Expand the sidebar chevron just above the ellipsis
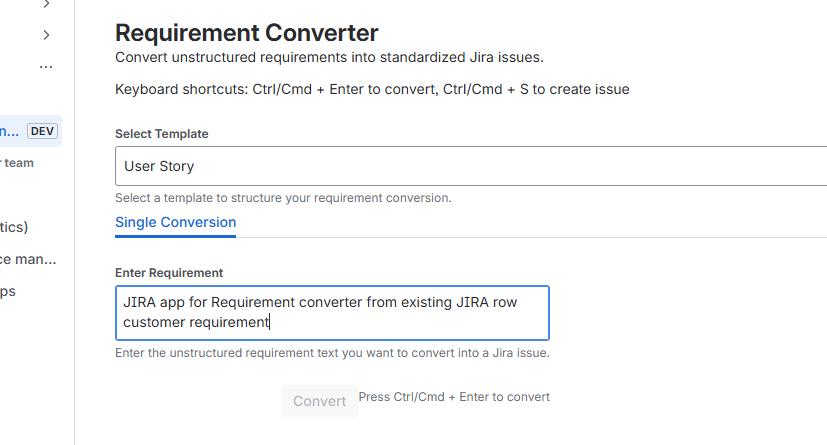The width and height of the screenshot is (827, 445). (x=46, y=36)
